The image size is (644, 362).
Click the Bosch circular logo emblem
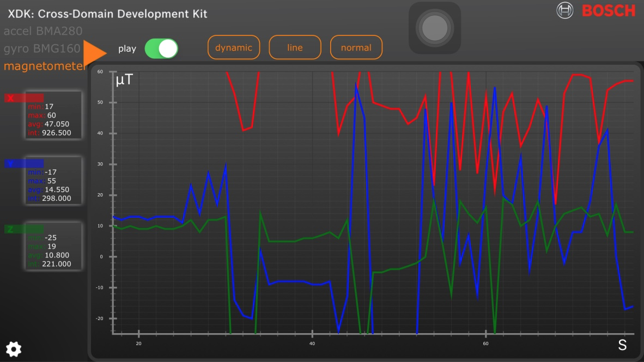[x=565, y=10]
